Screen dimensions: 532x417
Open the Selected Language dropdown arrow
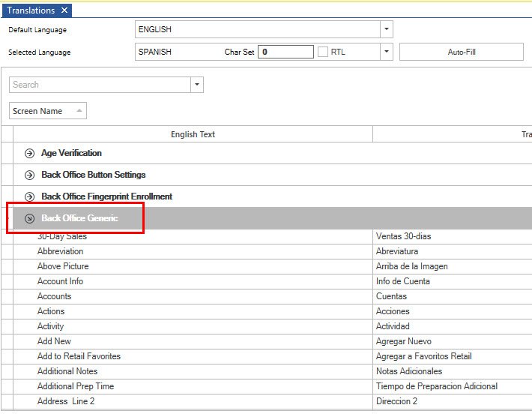click(x=386, y=52)
